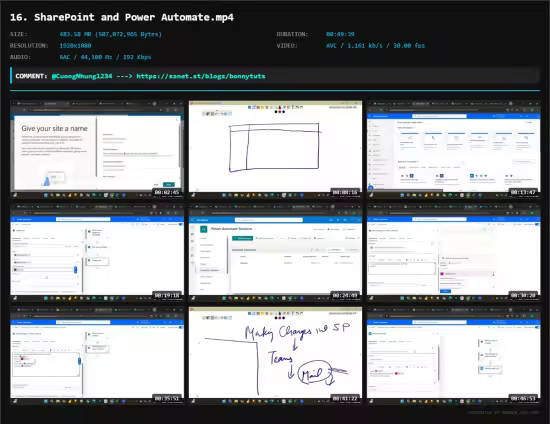550x424 pixels.
Task: Open the sanet.st/blogs/bonnytuts comment link
Action: point(201,76)
